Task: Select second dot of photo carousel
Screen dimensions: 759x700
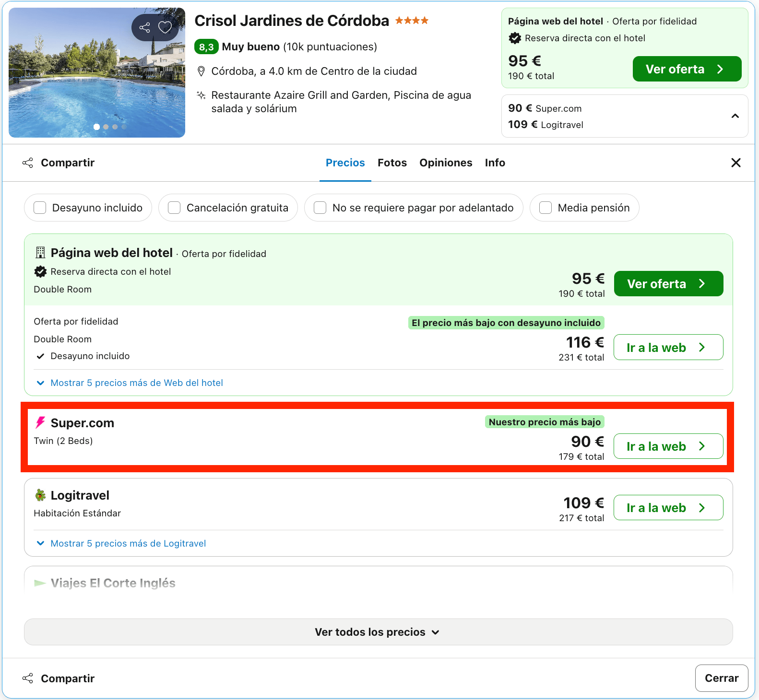Action: click(x=106, y=127)
